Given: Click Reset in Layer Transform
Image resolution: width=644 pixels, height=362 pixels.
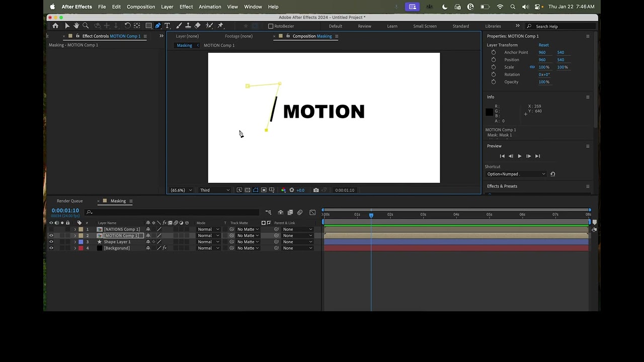Looking at the screenshot, I should (x=543, y=45).
